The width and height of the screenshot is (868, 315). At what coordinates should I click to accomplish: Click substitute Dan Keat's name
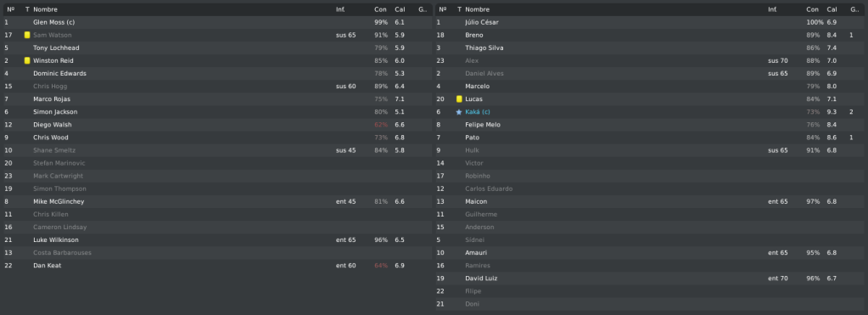pos(47,266)
